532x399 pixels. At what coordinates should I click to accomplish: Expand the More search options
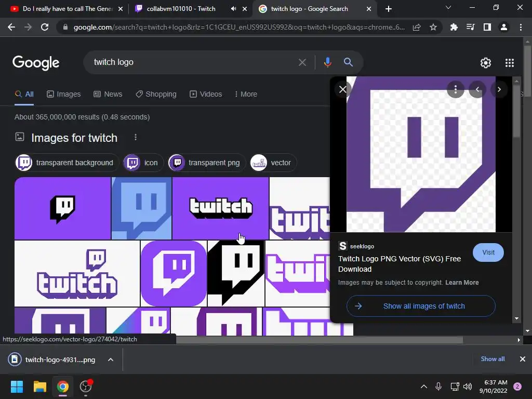[246, 95]
